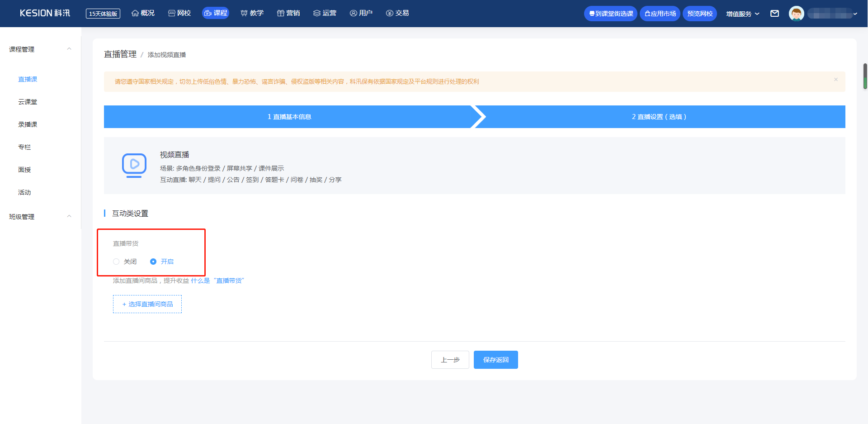This screenshot has width=868, height=424.
Task: Open the 应用市场 app market
Action: (x=660, y=14)
